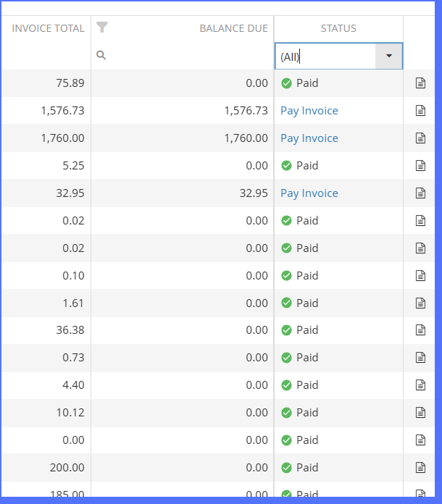
Task: Sort by the Status column header
Action: coord(338,28)
